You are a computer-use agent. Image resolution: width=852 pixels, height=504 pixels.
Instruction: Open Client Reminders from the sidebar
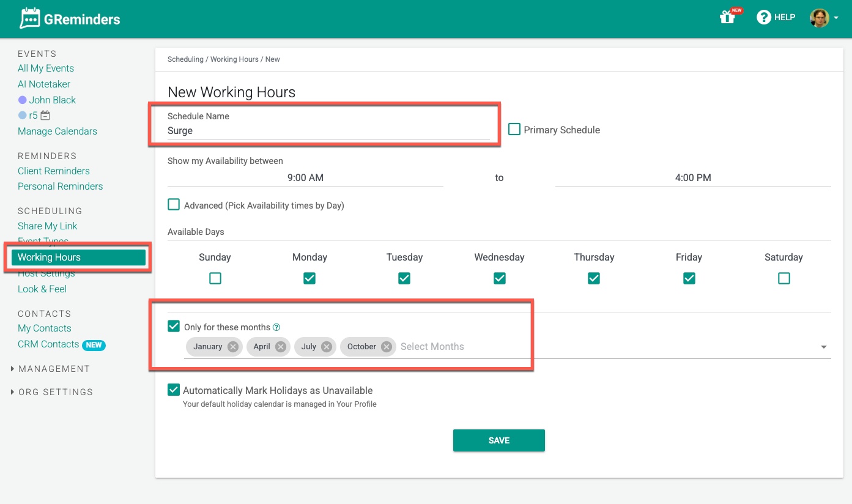point(53,171)
